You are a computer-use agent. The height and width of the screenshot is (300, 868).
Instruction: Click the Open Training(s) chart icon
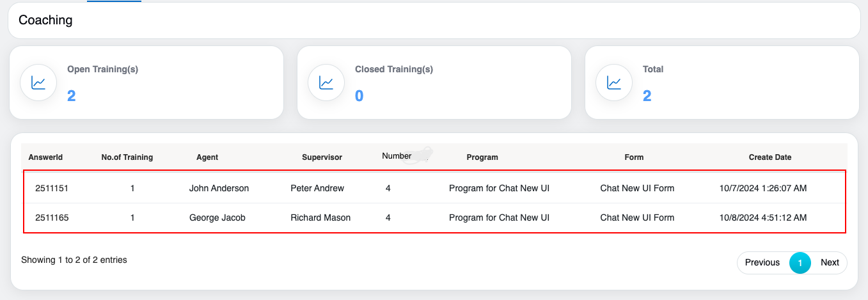[x=39, y=83]
